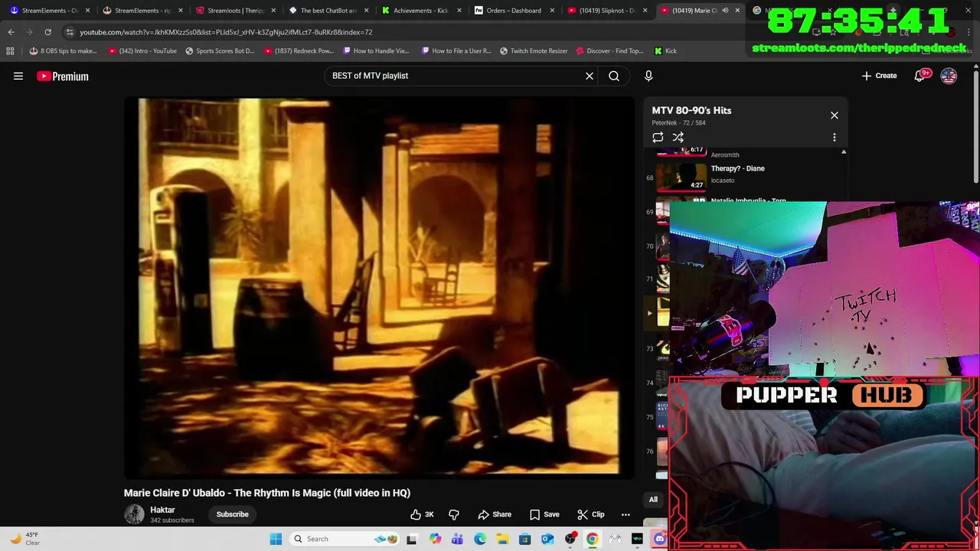Toggle playlist shuffle

pos(678,138)
